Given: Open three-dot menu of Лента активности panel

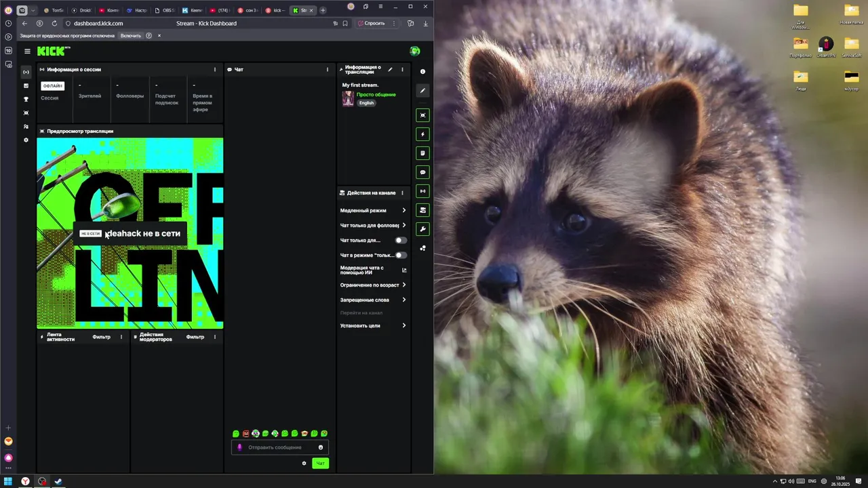Looking at the screenshot, I should (x=121, y=337).
